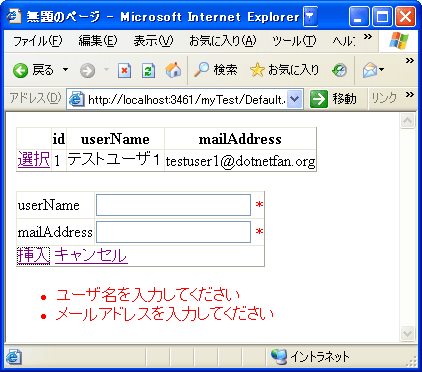Open the お気に入り(A) menu

pyautogui.click(x=223, y=41)
